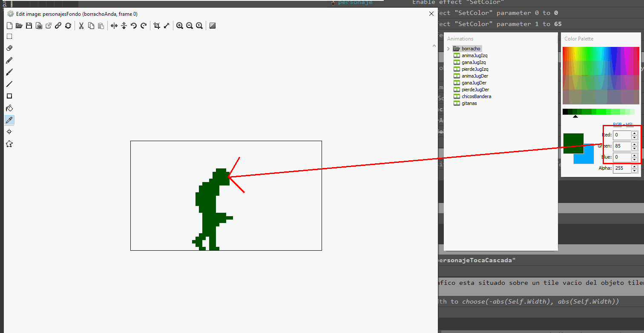Select animaJugDer animation
This screenshot has height=333, width=644.
coord(471,76)
